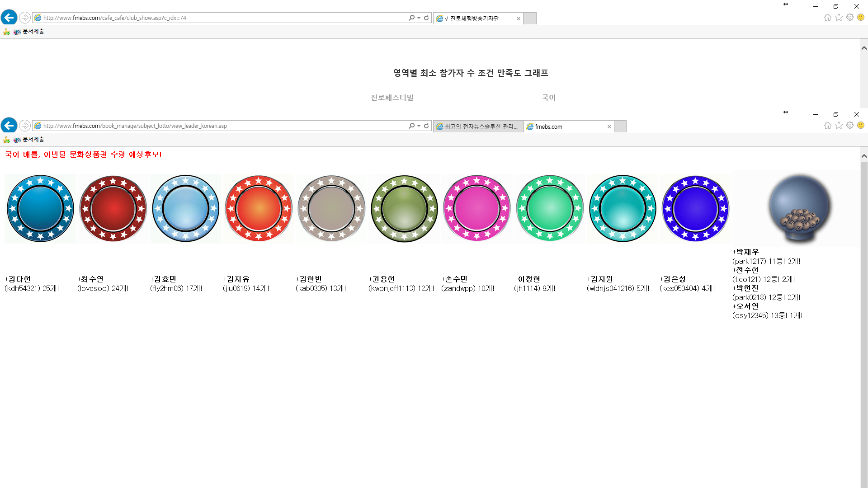Switch to 최고의 전자뉴스솔루션 관리 tab
This screenshot has width=868, height=488.
coord(477,127)
